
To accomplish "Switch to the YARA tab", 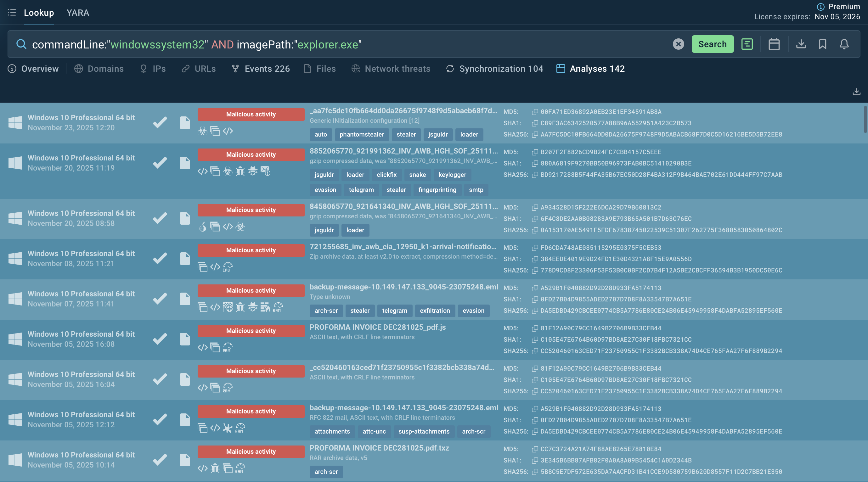I will pos(77,13).
